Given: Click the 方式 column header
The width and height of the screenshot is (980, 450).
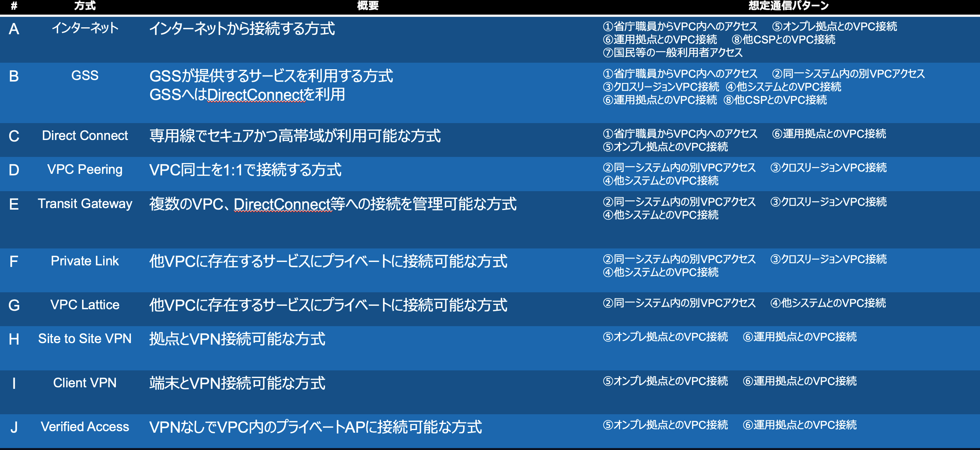Looking at the screenshot, I should [x=85, y=5].
